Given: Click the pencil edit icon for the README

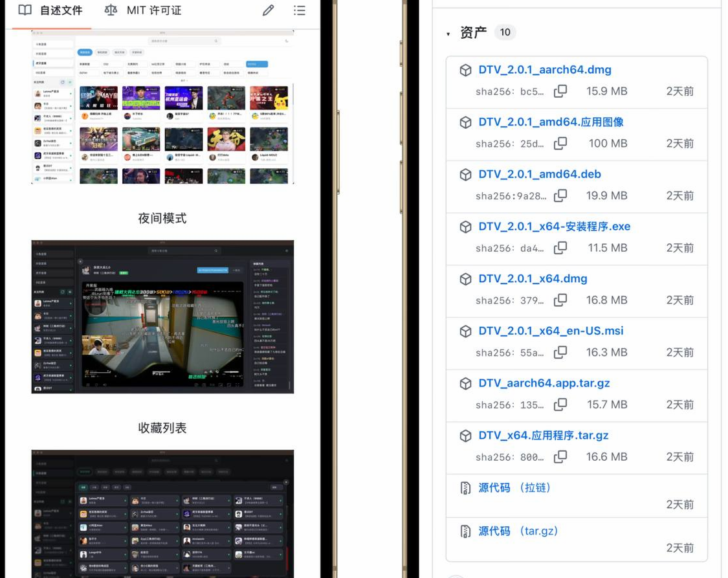Looking at the screenshot, I should pyautogui.click(x=269, y=10).
